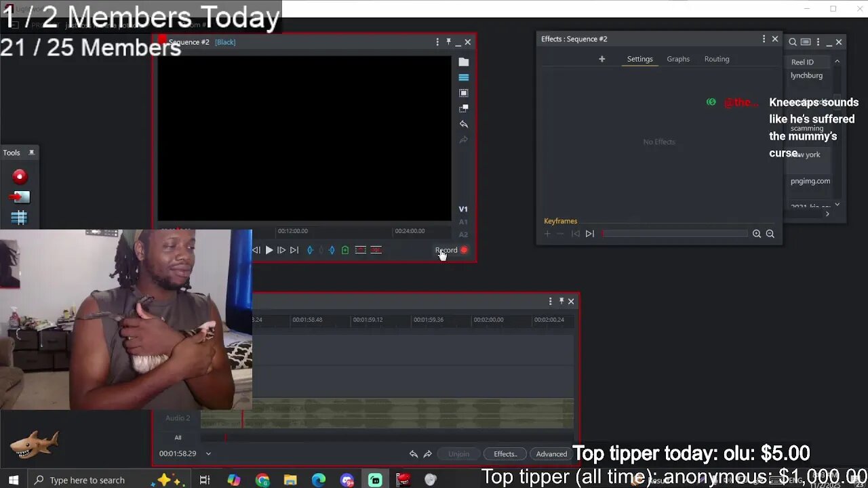Viewport: 868px width, 488px height.
Task: Toggle bin view mode icon
Action: pos(806,42)
